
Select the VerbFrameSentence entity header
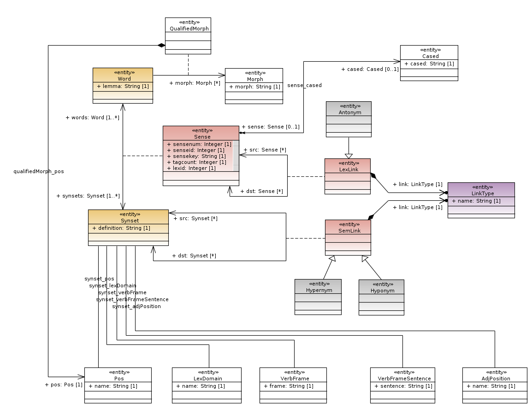click(x=403, y=375)
